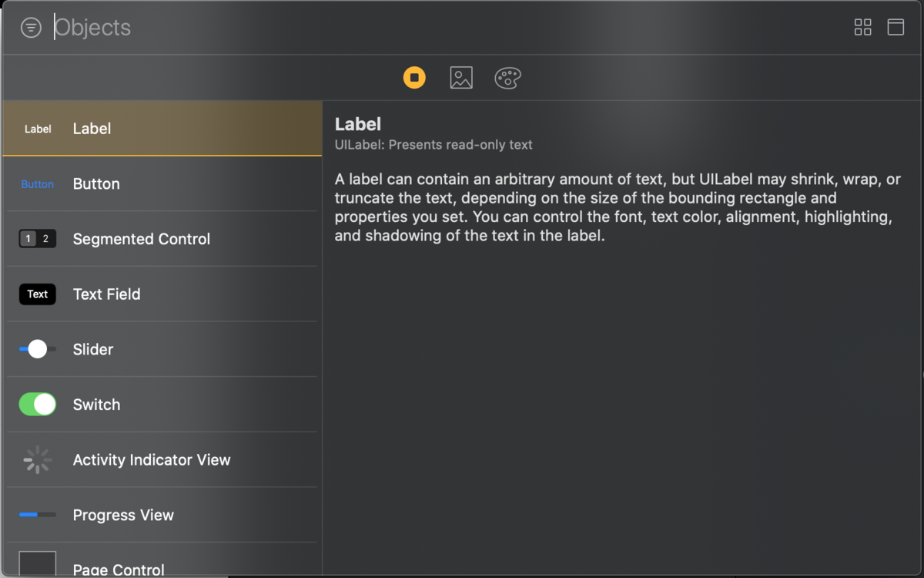Click the Label title in details pane
The height and width of the screenshot is (578, 924).
point(358,124)
